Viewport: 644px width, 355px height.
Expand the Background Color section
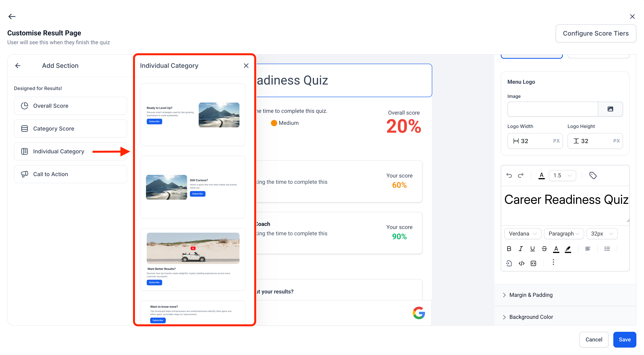pyautogui.click(x=531, y=317)
